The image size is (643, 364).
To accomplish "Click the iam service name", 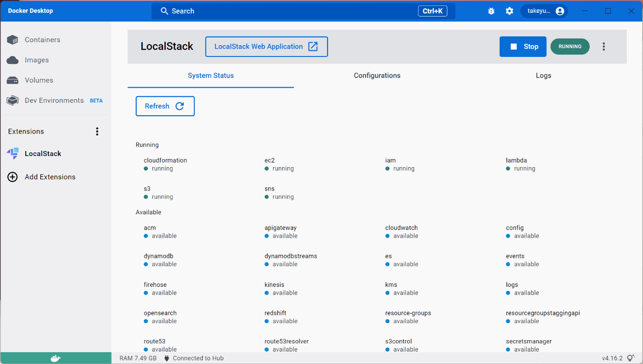I will (390, 161).
